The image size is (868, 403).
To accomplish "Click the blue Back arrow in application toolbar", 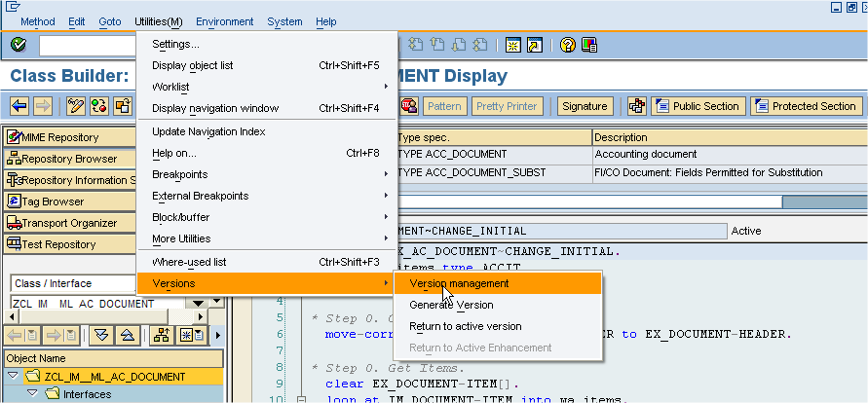I will 19,106.
